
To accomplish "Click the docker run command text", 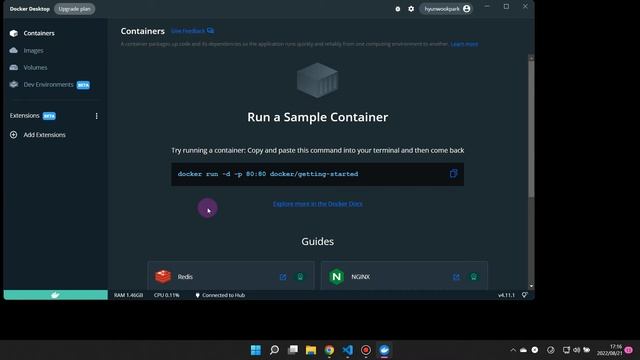I will (x=268, y=174).
